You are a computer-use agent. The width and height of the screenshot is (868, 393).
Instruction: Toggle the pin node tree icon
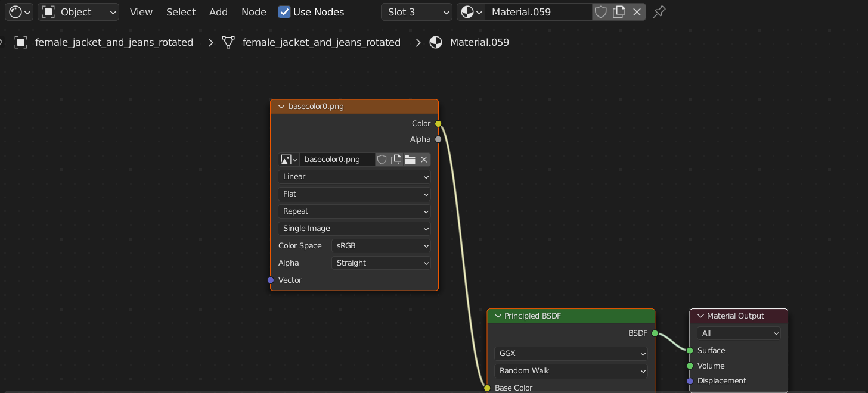coord(659,12)
